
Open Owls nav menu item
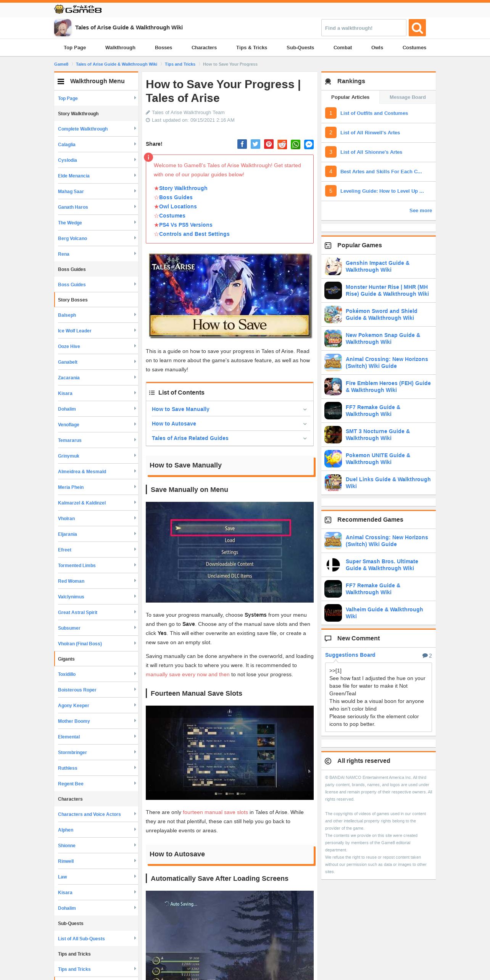point(377,48)
